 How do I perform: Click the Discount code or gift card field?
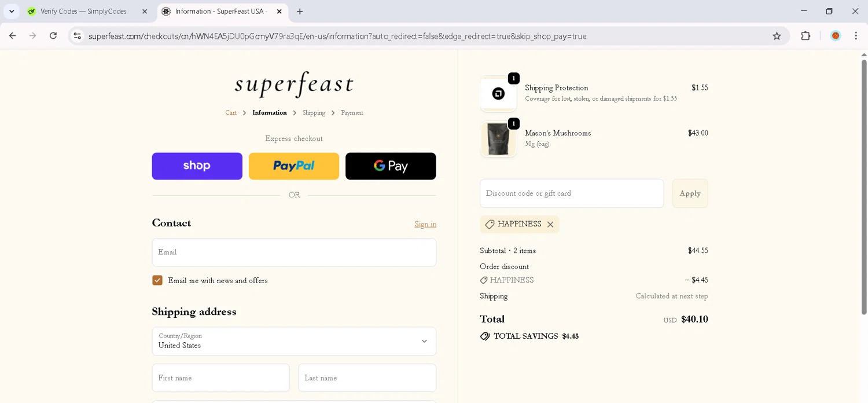(x=572, y=193)
